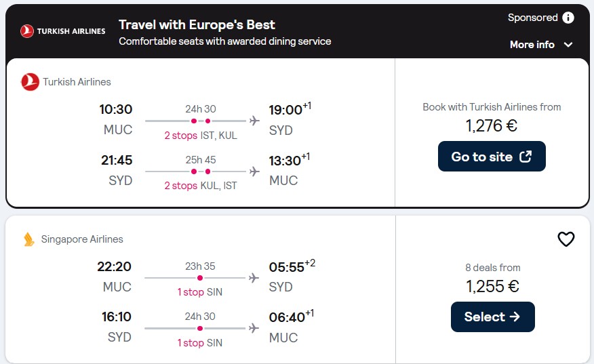Image resolution: width=594 pixels, height=364 pixels.
Task: Click Singapore Airlines logo icon
Action: pos(28,239)
